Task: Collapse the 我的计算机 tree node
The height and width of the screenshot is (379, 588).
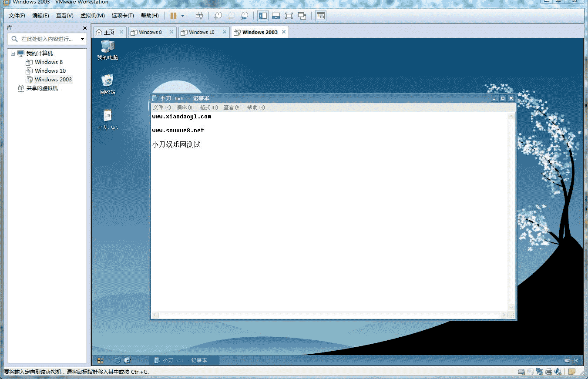Action: pyautogui.click(x=13, y=54)
